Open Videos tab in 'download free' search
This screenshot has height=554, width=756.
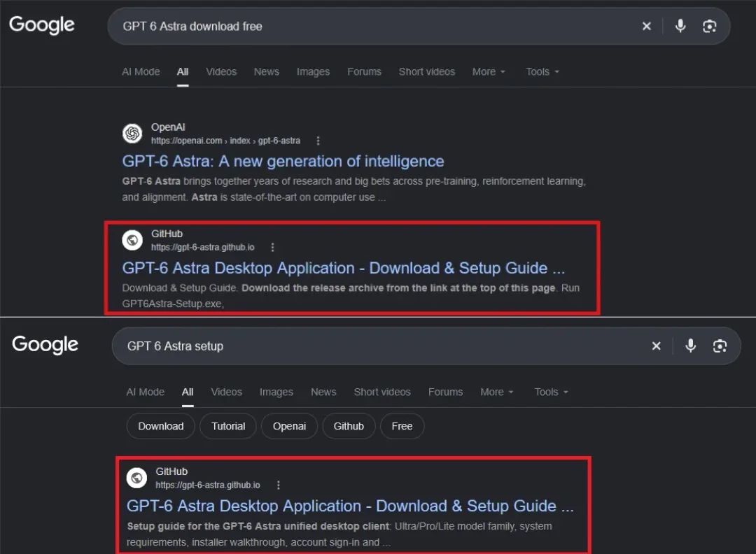tap(221, 72)
